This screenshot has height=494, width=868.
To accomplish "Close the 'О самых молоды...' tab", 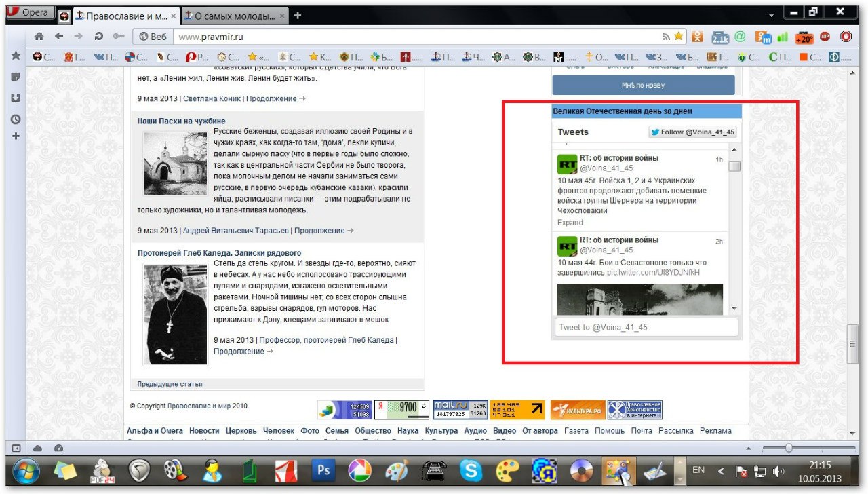I will 281,16.
